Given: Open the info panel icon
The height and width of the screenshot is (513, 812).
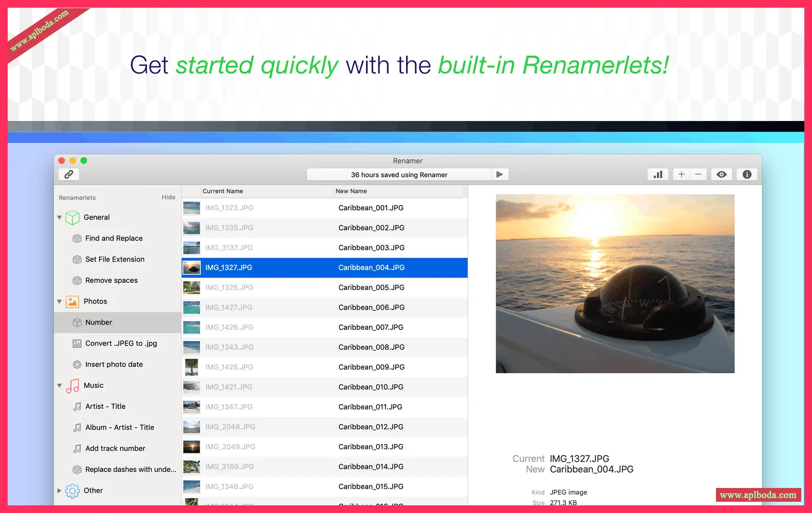Looking at the screenshot, I should click(x=747, y=175).
